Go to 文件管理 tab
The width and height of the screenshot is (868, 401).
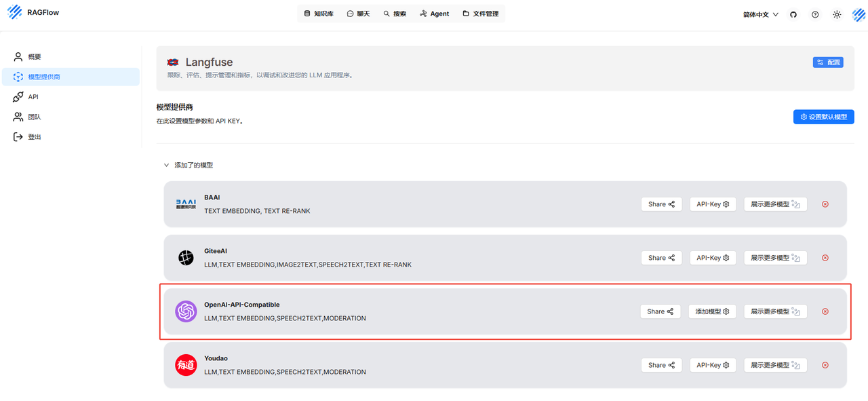481,14
